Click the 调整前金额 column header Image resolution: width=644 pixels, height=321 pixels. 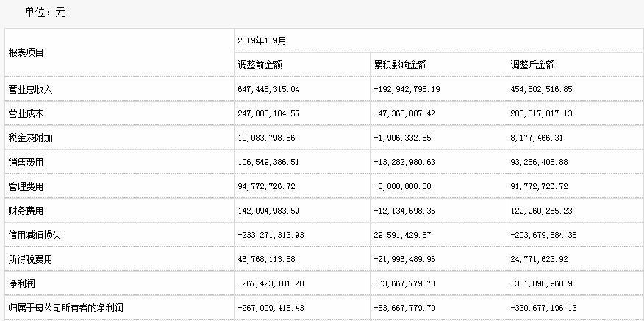(258, 65)
